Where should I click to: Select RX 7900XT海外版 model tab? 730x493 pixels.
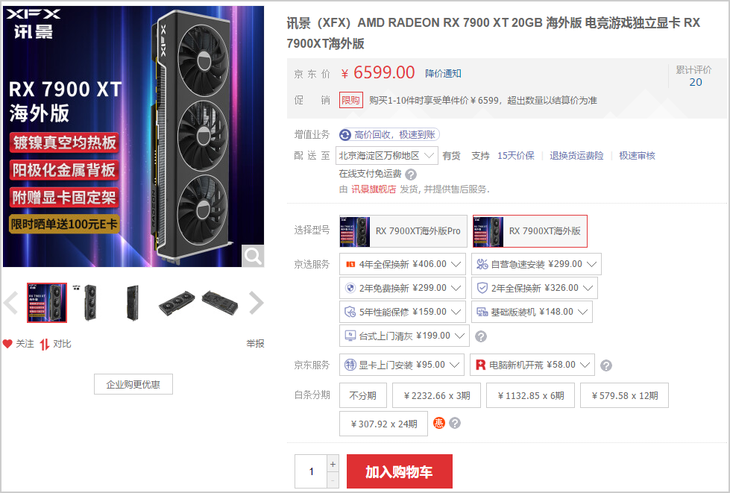[530, 231]
